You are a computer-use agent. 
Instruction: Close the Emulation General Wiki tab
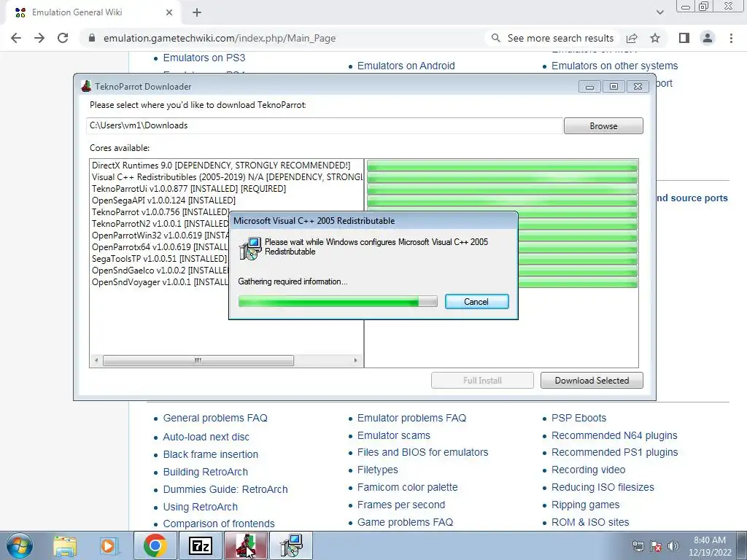169,13
